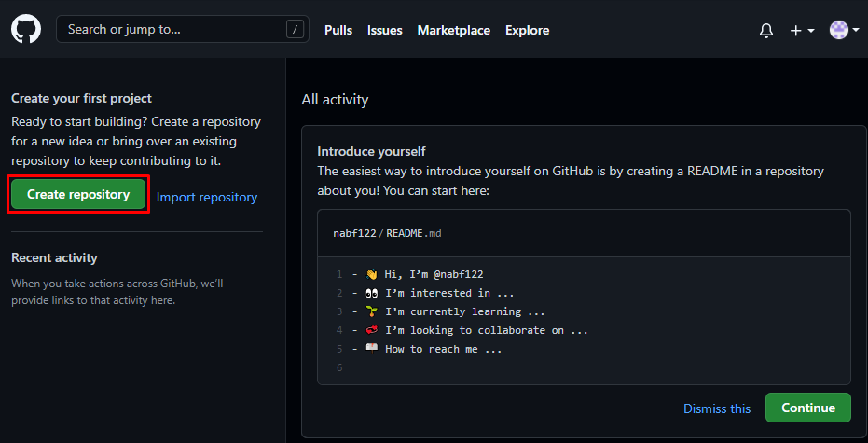The image size is (868, 443).
Task: Click the handshake emoji on line 4
Action: tap(371, 330)
